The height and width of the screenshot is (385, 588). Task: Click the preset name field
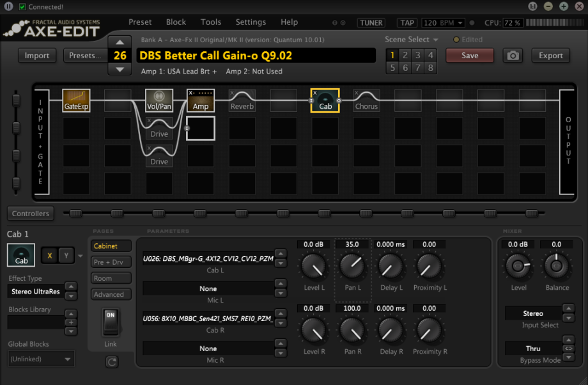pos(256,56)
